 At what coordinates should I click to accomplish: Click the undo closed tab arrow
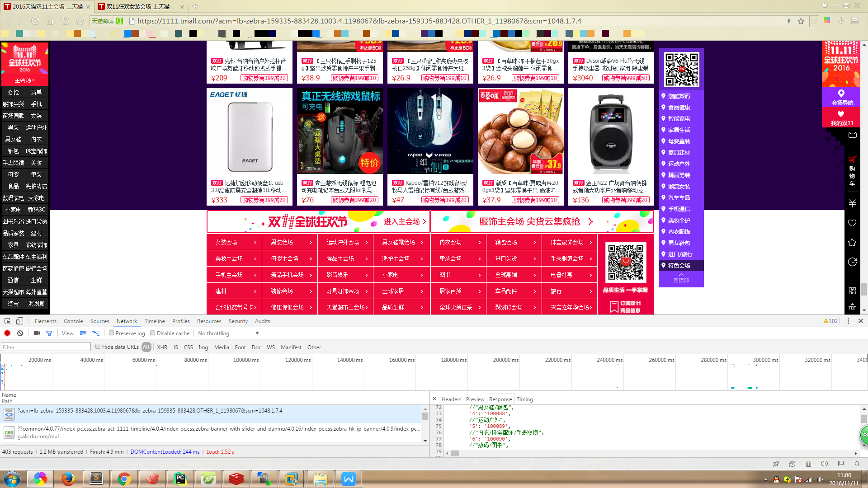click(65, 21)
